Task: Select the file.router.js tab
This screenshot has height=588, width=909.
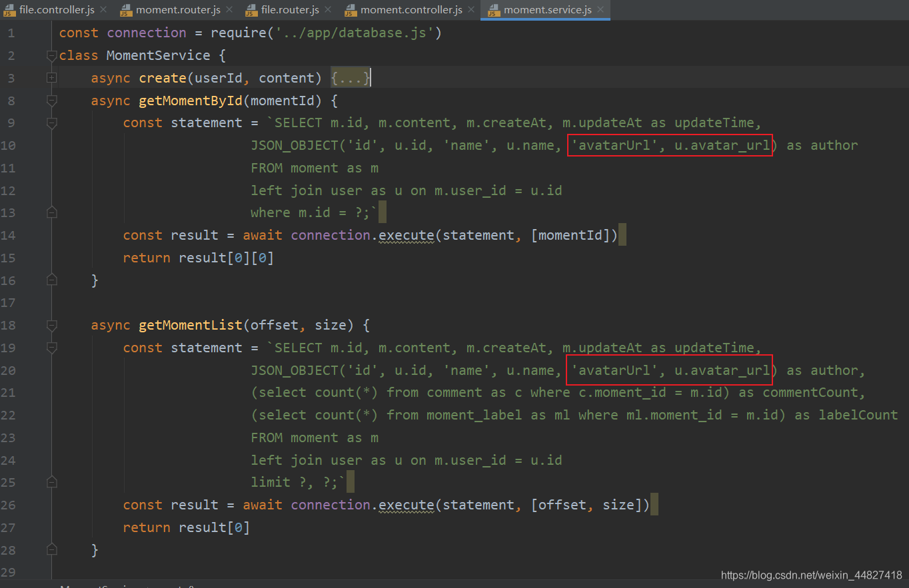Action: pyautogui.click(x=290, y=10)
